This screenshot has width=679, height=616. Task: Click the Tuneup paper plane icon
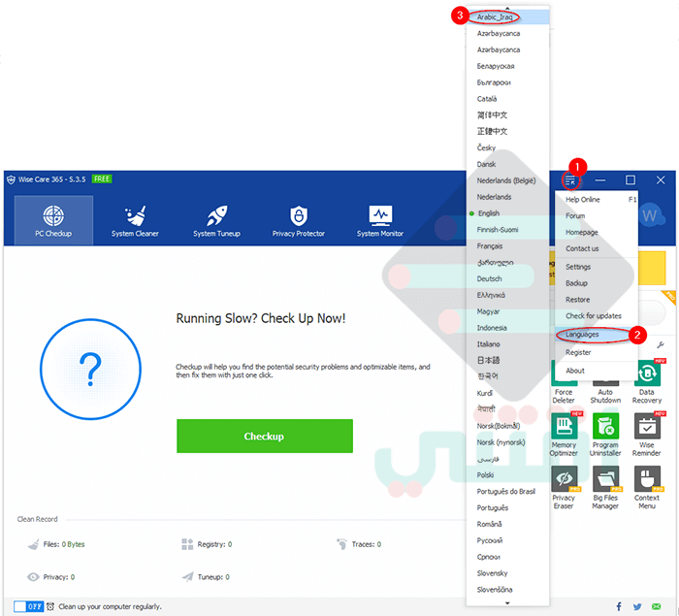(x=187, y=577)
